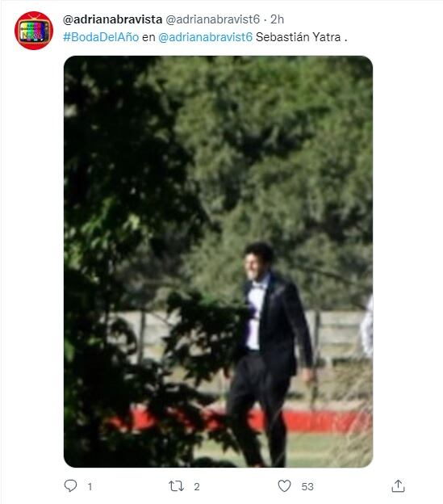443x504 pixels.
Task: Open the bold @adrianabravista display name
Action: click(113, 19)
